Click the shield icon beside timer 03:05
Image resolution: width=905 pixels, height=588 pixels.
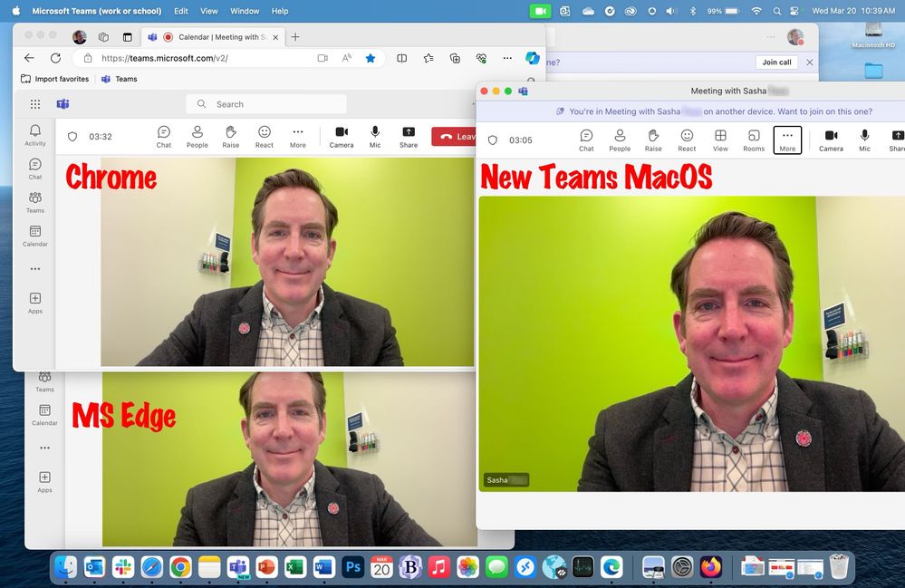tap(492, 140)
